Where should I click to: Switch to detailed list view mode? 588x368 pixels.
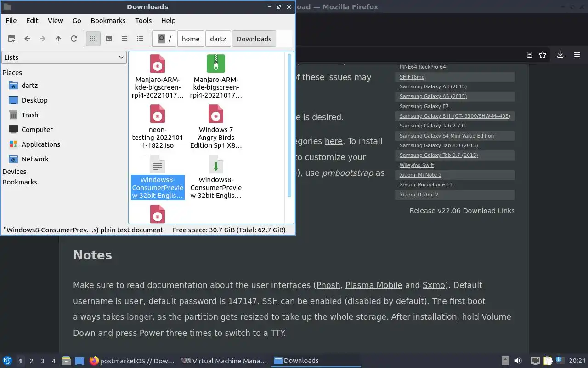pos(140,39)
